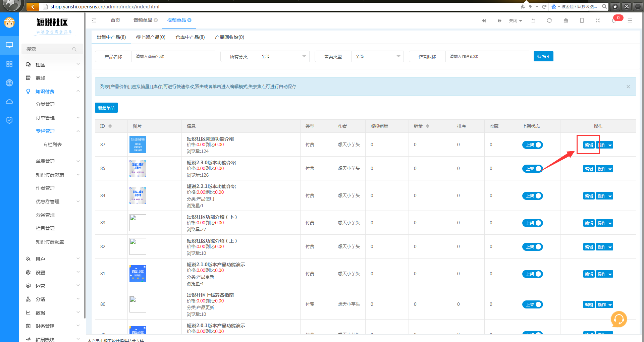Click 编辑 for product 84
This screenshot has width=644, height=342.
pyautogui.click(x=589, y=196)
